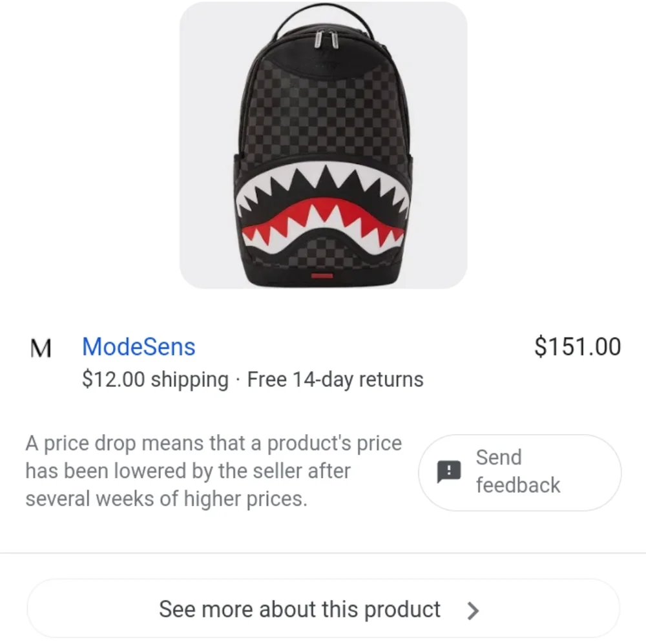Click the right chevron beside See more

coord(473,610)
